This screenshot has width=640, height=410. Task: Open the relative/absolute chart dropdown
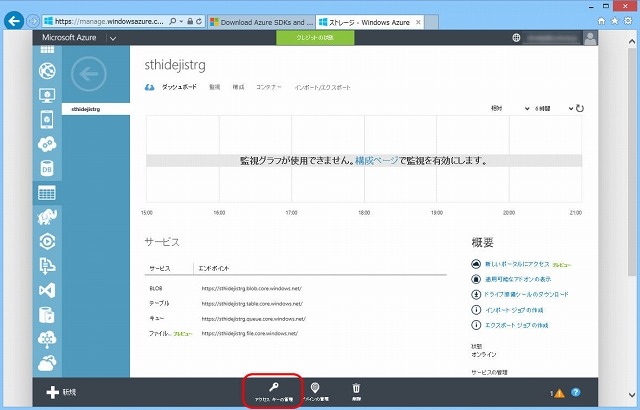pos(509,109)
